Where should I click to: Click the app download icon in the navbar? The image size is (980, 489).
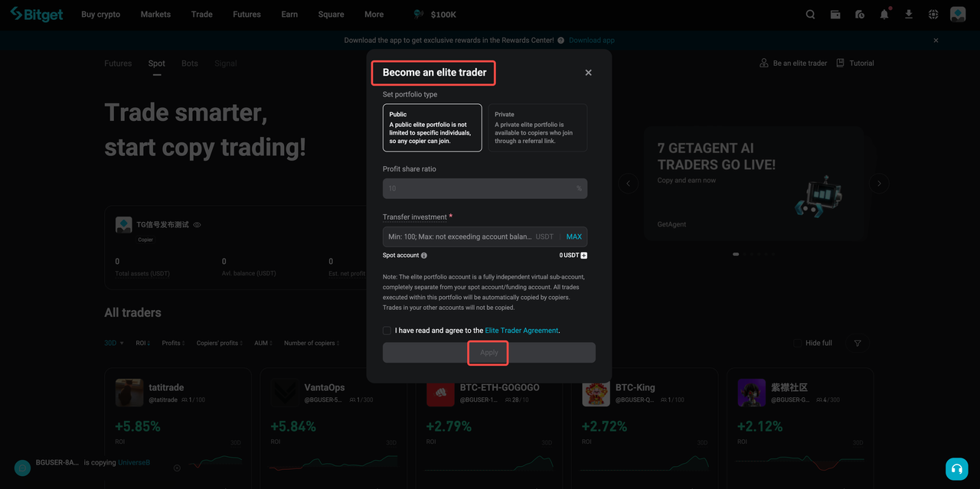pos(908,14)
